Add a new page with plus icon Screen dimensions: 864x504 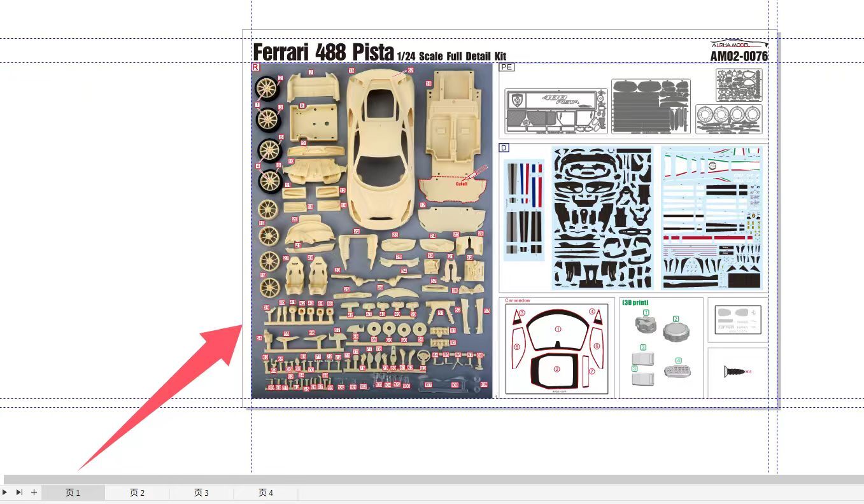click(34, 492)
